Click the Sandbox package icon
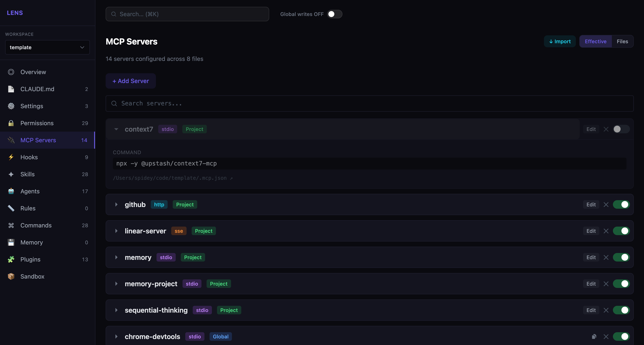Viewport: 644px width, 345px height. pos(11,276)
